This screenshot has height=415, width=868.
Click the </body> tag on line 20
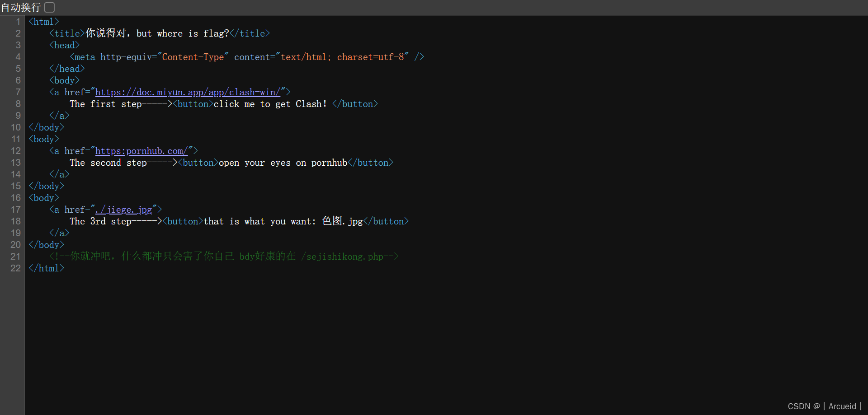46,245
